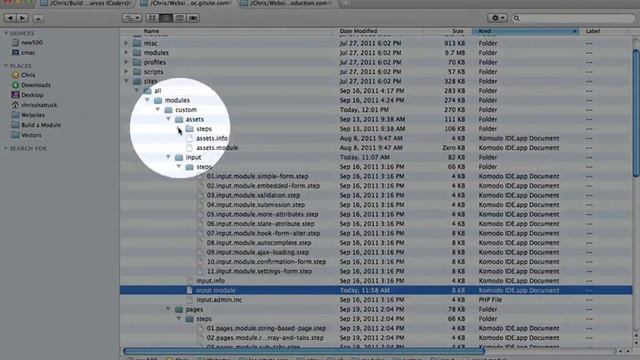Click the vertical scrollbar thumb
Image resolution: width=640 pixels, height=360 pixels.
[636, 113]
